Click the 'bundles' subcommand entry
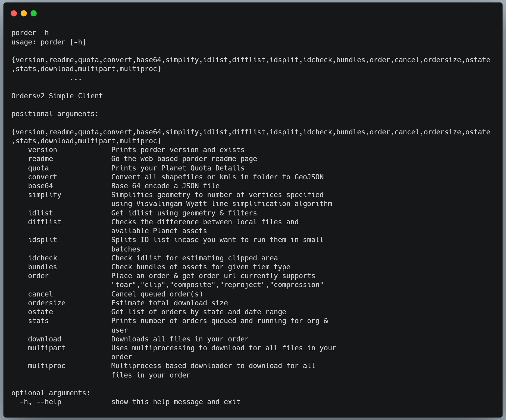Viewport: 506px width, 420px height. (x=42, y=267)
